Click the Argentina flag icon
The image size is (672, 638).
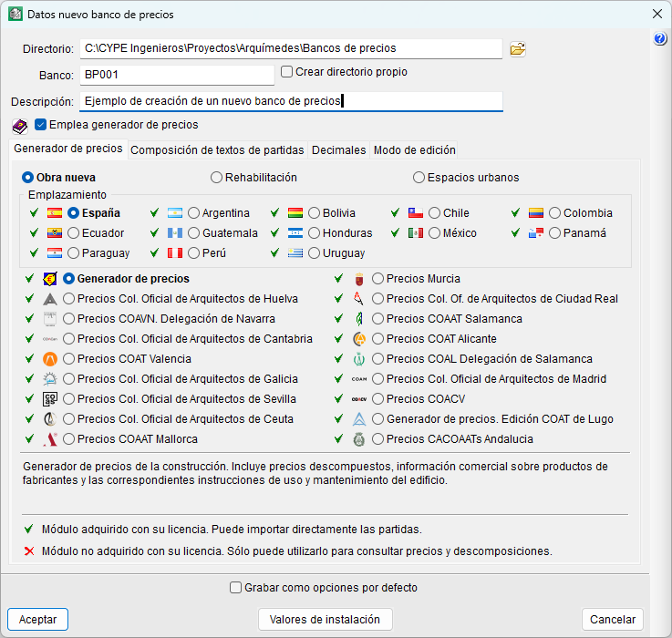(175, 213)
